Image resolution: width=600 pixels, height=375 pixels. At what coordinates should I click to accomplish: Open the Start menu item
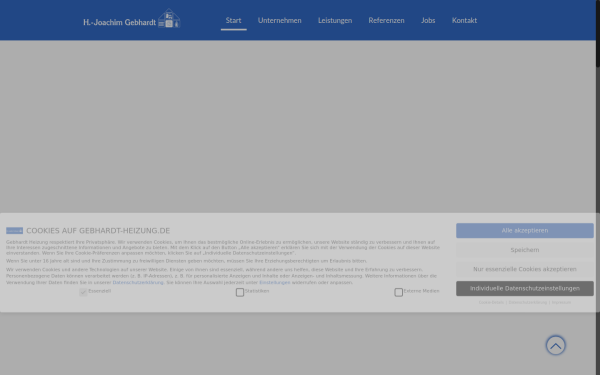[233, 20]
